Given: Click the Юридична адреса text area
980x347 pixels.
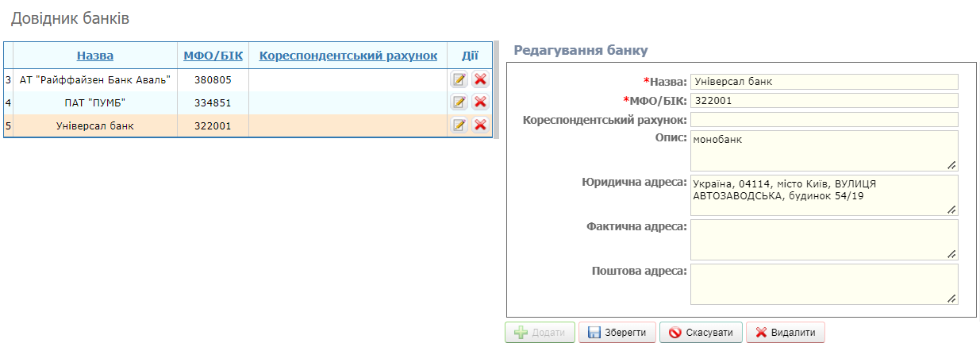Looking at the screenshot, I should tap(824, 195).
